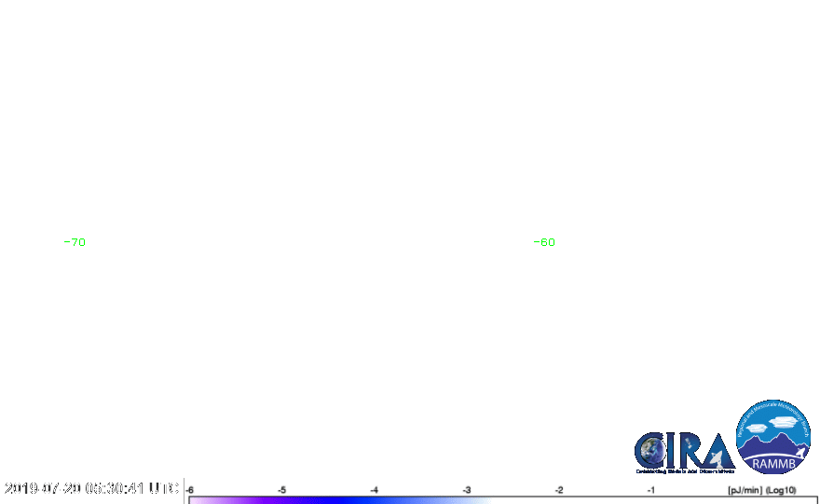Click the -3 colorbar tick label
Viewport: 820px width, 504px height.
click(x=467, y=490)
